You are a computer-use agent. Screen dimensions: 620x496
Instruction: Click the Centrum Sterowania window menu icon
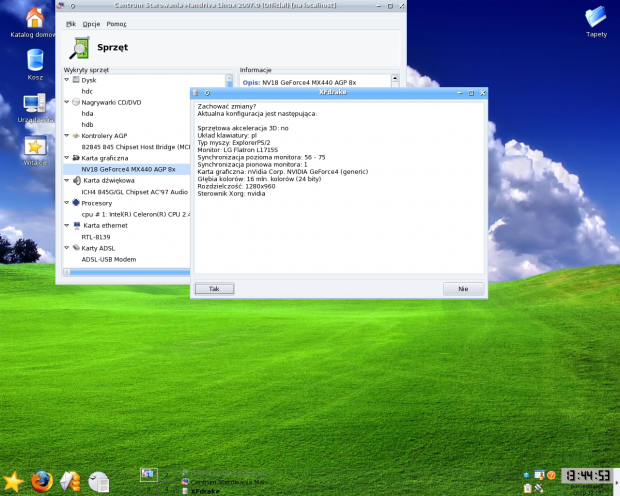[60, 6]
